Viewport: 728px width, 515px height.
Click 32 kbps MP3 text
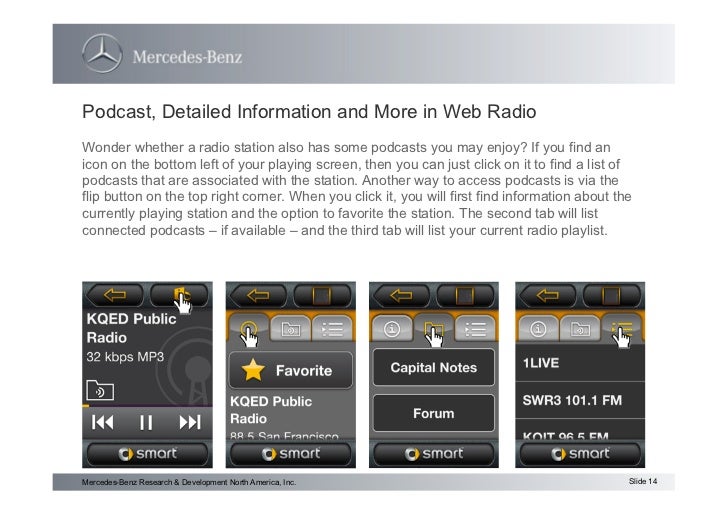click(125, 357)
